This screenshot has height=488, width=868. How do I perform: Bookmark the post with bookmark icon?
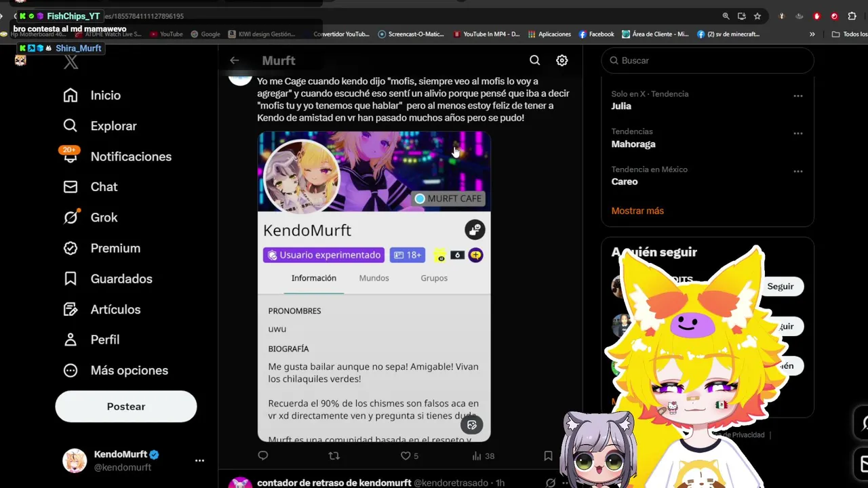point(548,456)
